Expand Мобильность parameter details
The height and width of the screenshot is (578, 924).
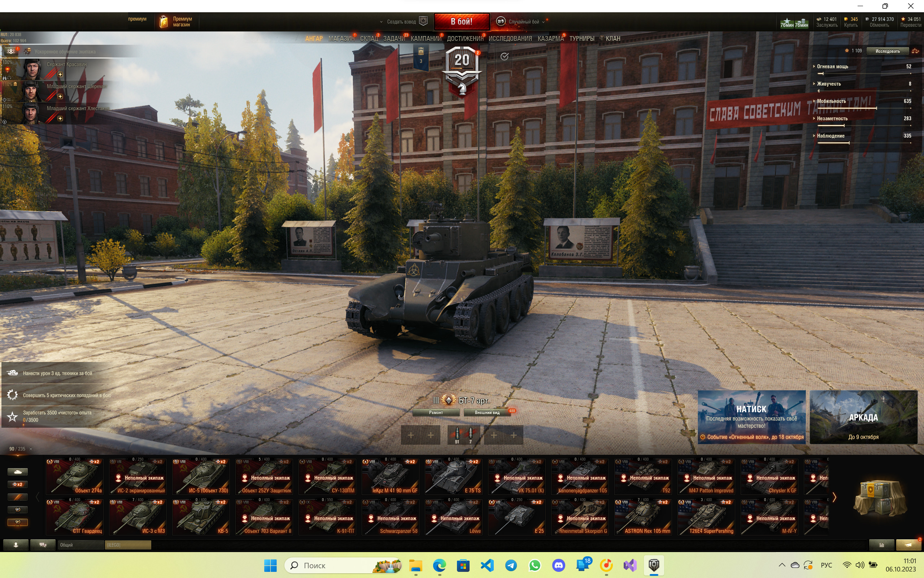click(814, 101)
